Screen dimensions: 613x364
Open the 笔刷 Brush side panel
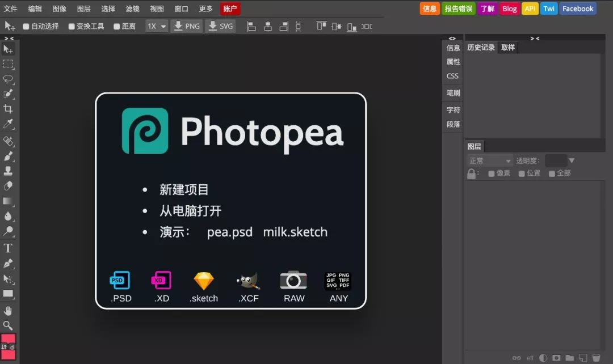point(453,93)
